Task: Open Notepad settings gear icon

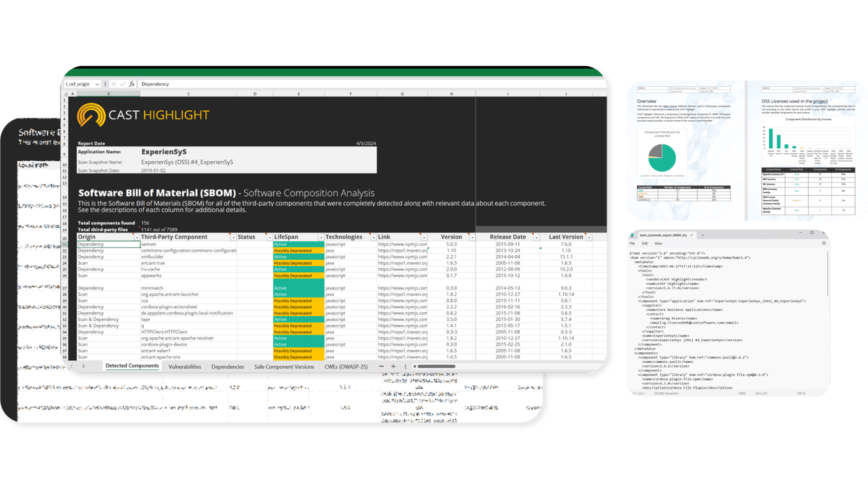Action: point(823,244)
